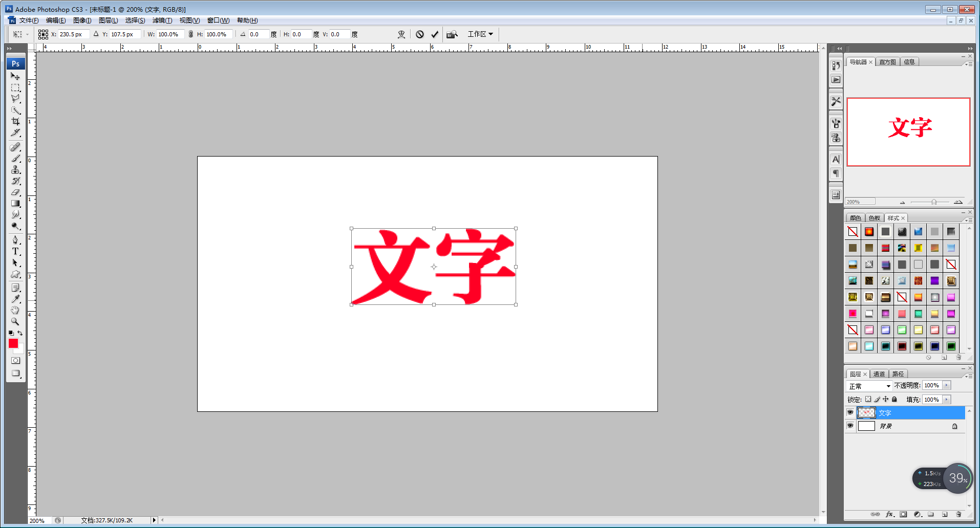Open the 图层 menu in menu bar
This screenshot has width=980, height=528.
tap(108, 20)
